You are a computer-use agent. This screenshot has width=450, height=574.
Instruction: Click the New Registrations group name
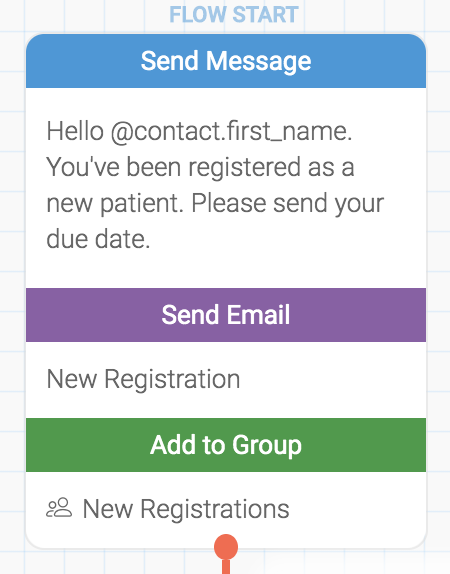point(186,508)
